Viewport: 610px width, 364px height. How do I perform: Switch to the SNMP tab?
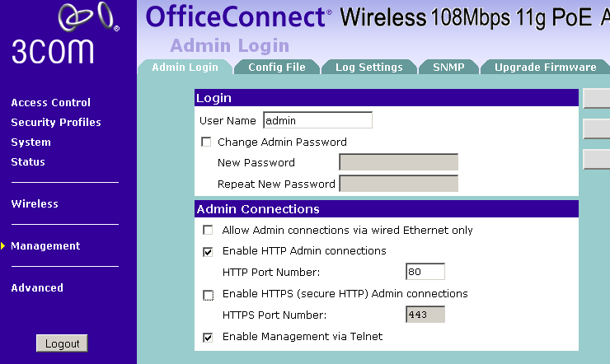(x=448, y=68)
